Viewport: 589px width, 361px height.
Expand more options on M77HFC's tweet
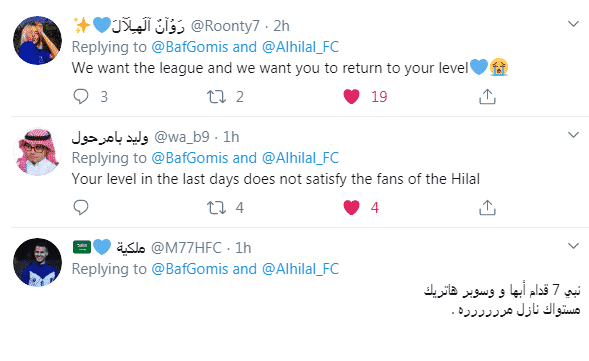coord(573,246)
